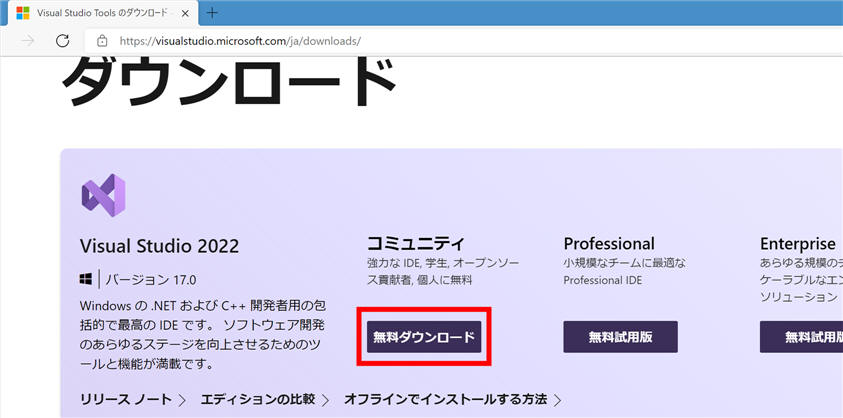Click the chevron after エディションの比較
This screenshot has height=418, width=843.
326,400
